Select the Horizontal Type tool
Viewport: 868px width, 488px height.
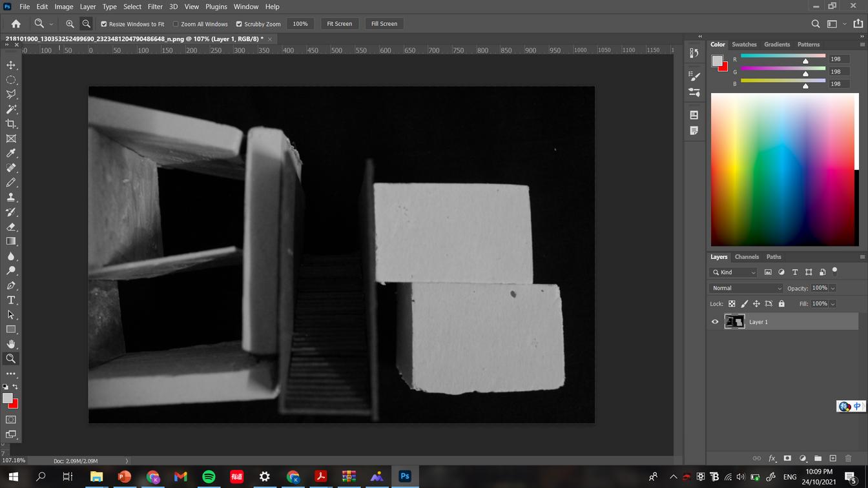(11, 300)
